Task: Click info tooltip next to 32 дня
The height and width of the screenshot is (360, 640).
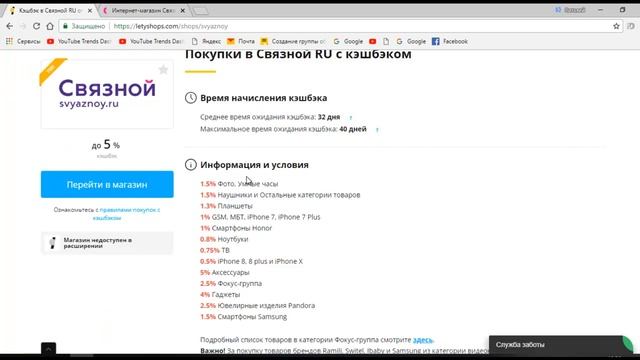Action: (351, 118)
